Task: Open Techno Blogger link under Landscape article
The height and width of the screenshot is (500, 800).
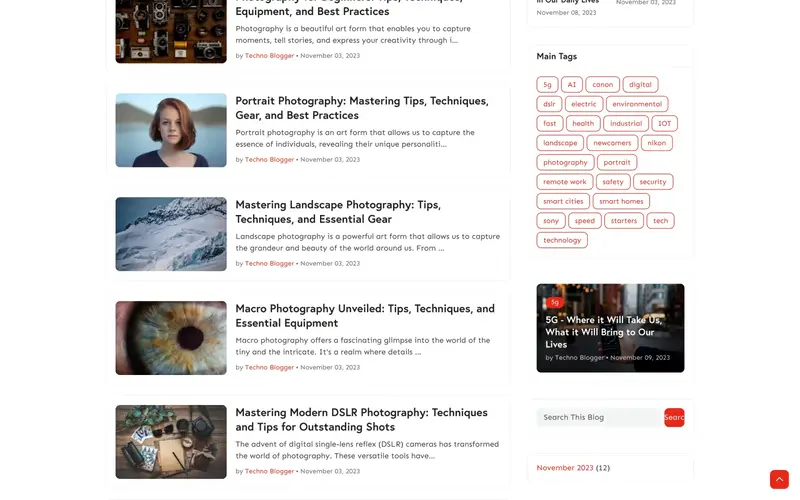Action: 269,264
